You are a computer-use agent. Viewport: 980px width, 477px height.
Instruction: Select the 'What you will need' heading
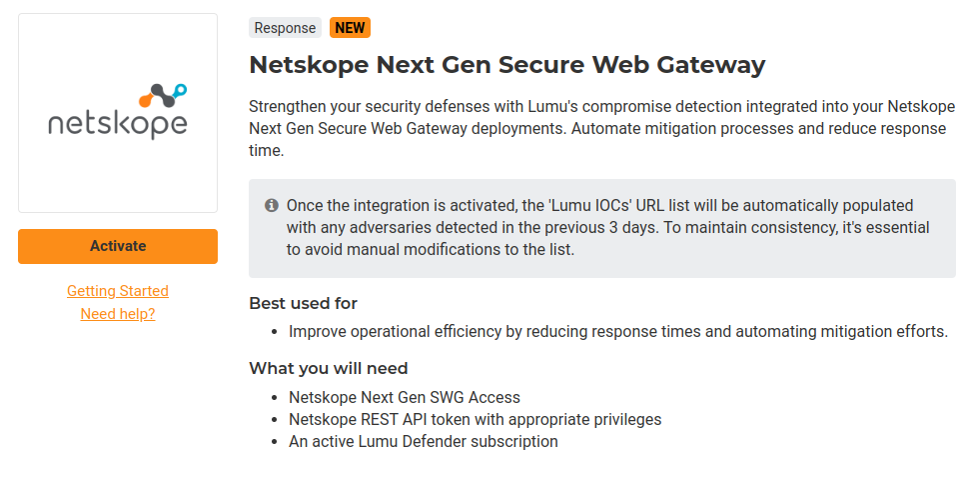tap(328, 368)
